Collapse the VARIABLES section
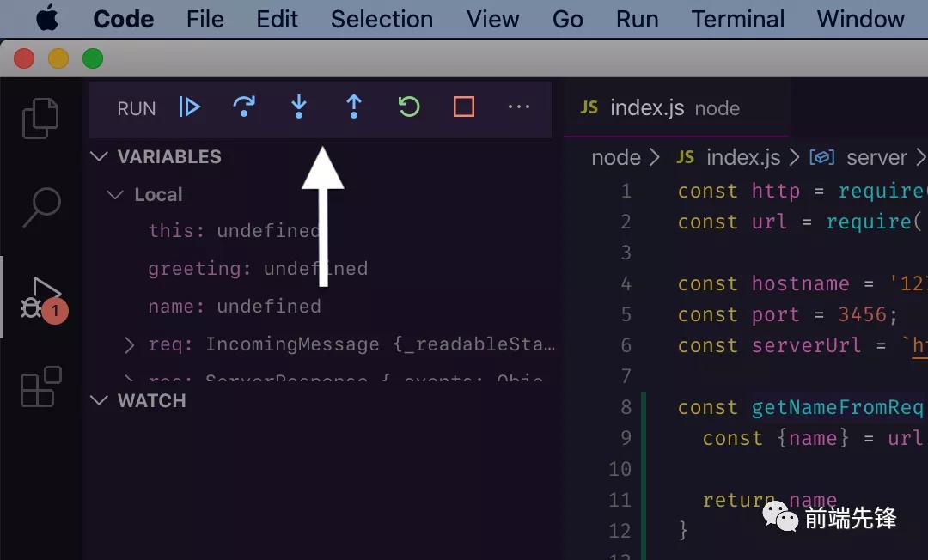 coord(99,156)
